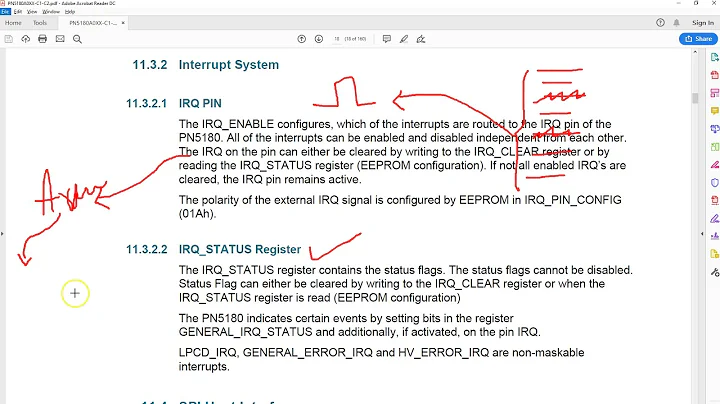Close the PN5180A0XX-C1 document tab

click(x=123, y=23)
